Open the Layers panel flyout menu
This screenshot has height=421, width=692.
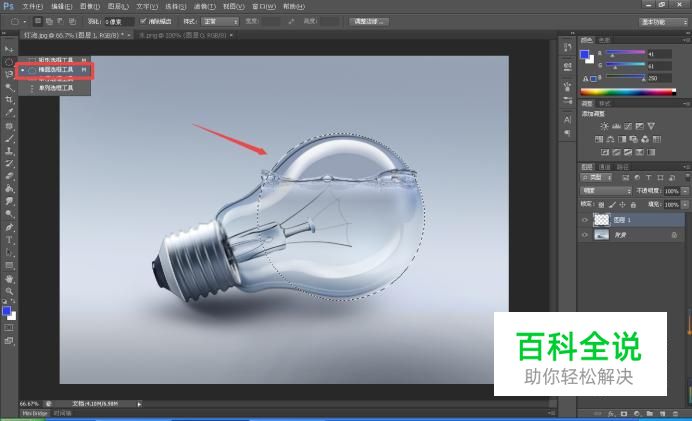pos(687,167)
